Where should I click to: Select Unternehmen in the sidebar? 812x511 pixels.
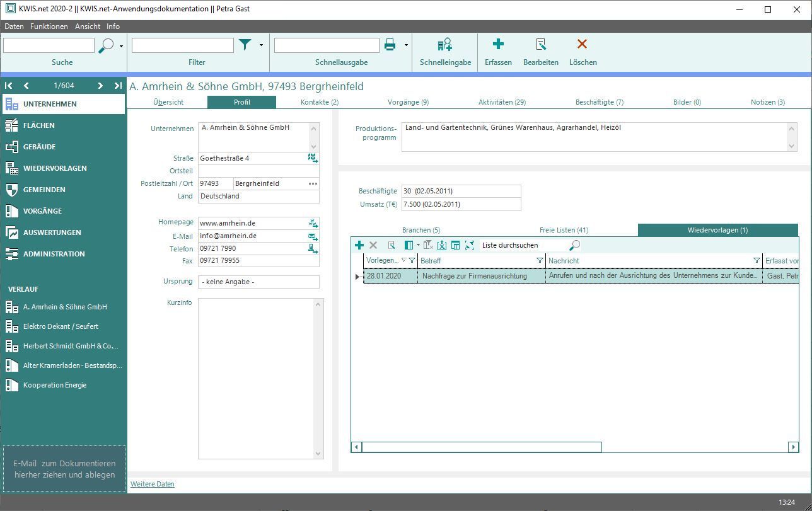tap(63, 104)
